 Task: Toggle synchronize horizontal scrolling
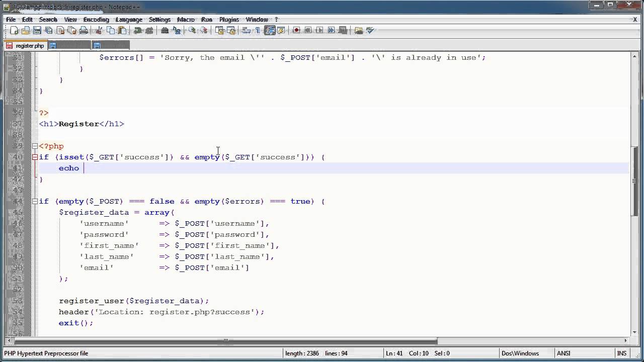[230, 31]
